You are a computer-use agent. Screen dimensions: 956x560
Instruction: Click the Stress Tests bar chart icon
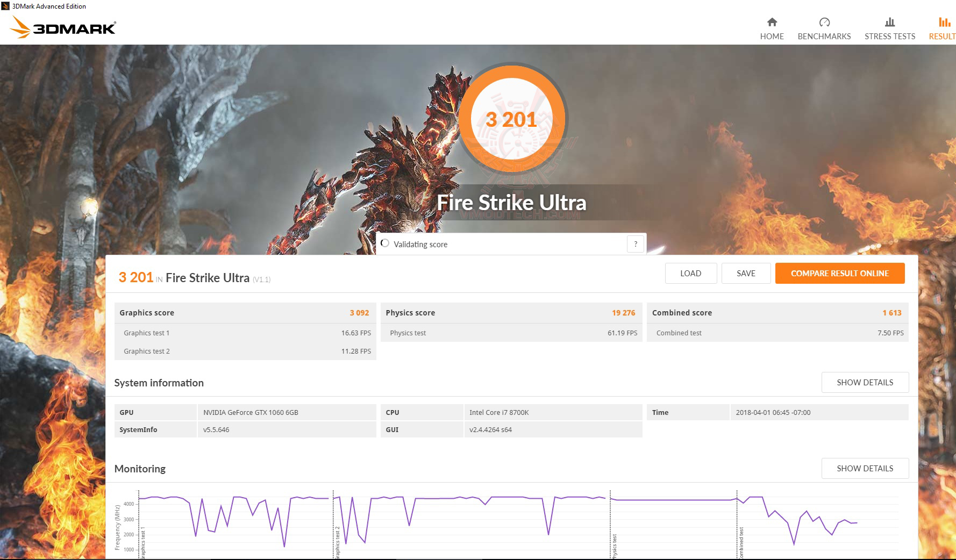[x=889, y=23]
